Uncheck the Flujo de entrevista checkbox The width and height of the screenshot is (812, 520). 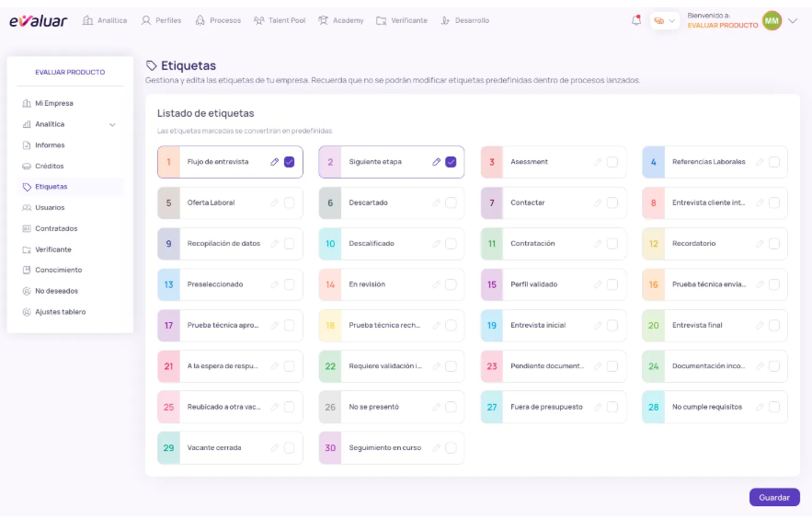click(x=289, y=162)
